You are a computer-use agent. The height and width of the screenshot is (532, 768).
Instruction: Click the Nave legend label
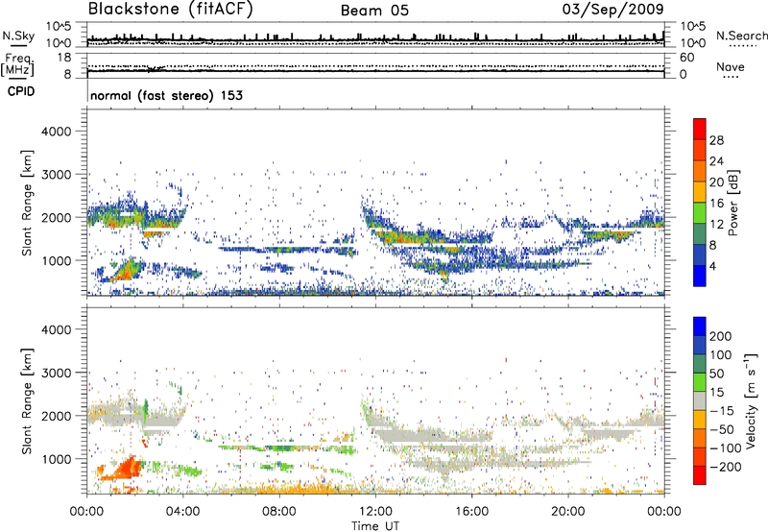tap(731, 66)
